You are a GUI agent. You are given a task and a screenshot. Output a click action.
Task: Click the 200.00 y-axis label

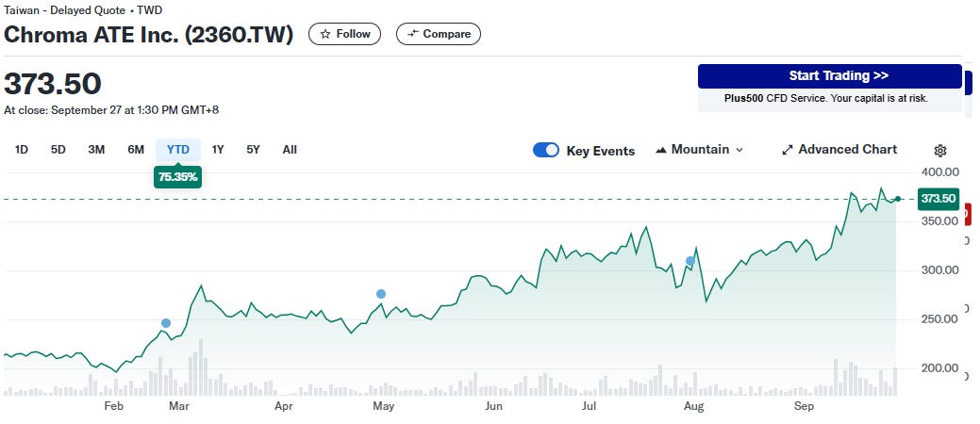(940, 368)
